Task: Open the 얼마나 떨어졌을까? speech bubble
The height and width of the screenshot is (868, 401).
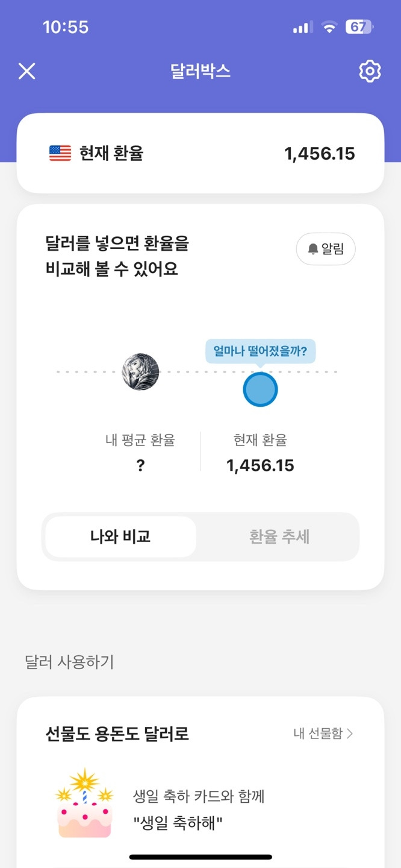Action: (x=260, y=351)
